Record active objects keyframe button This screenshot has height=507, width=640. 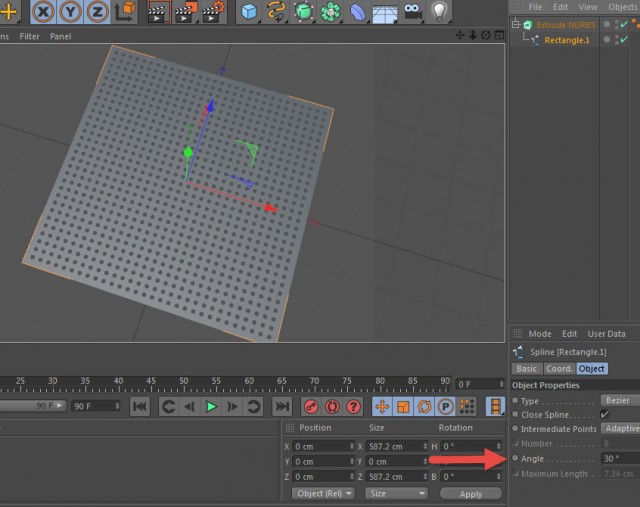coord(311,407)
